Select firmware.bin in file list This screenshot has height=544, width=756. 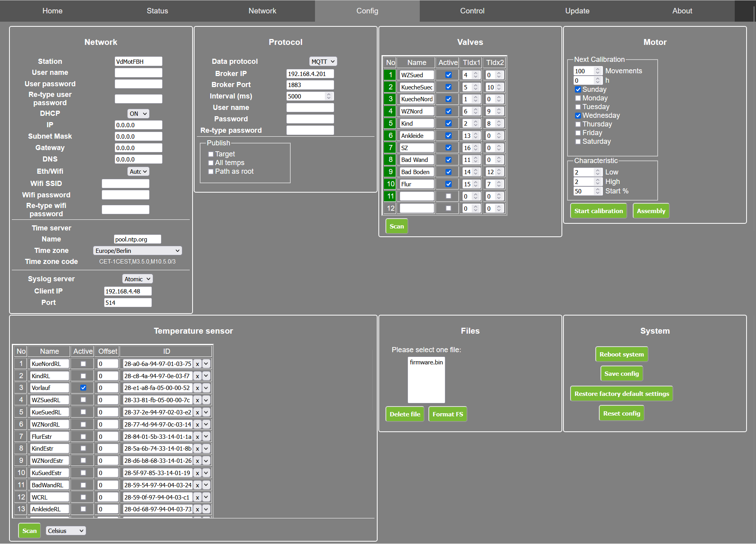coord(426,362)
